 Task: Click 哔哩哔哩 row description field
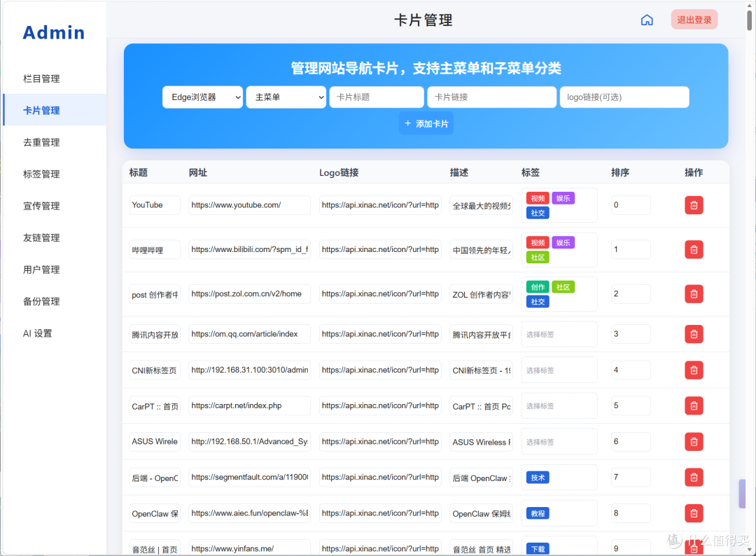pos(481,249)
